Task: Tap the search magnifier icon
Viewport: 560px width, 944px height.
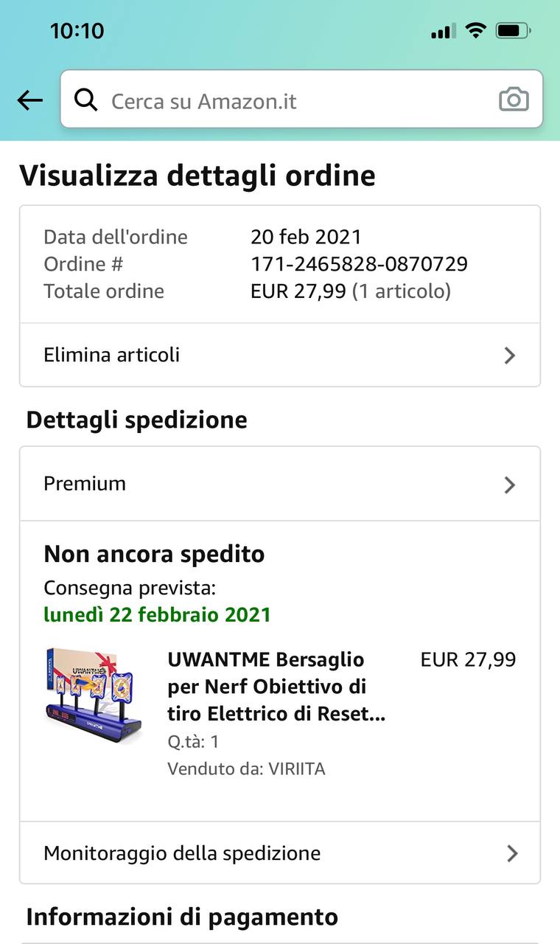Action: (x=86, y=100)
